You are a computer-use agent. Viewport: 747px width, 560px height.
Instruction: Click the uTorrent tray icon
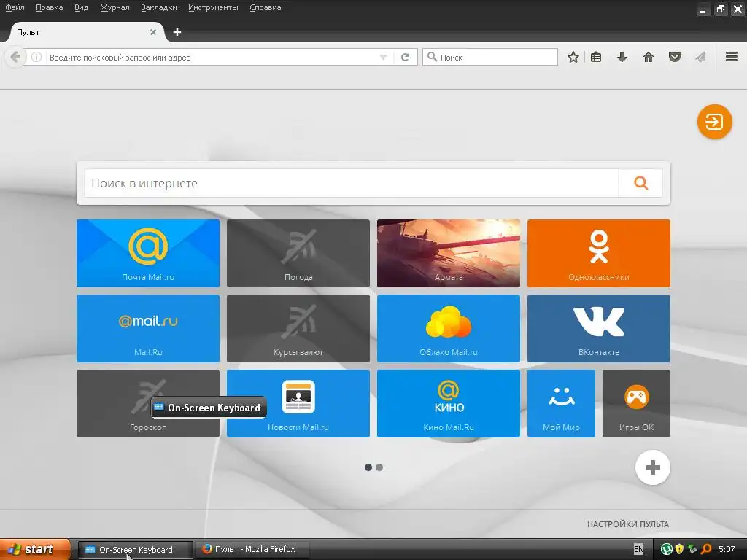pos(667,550)
